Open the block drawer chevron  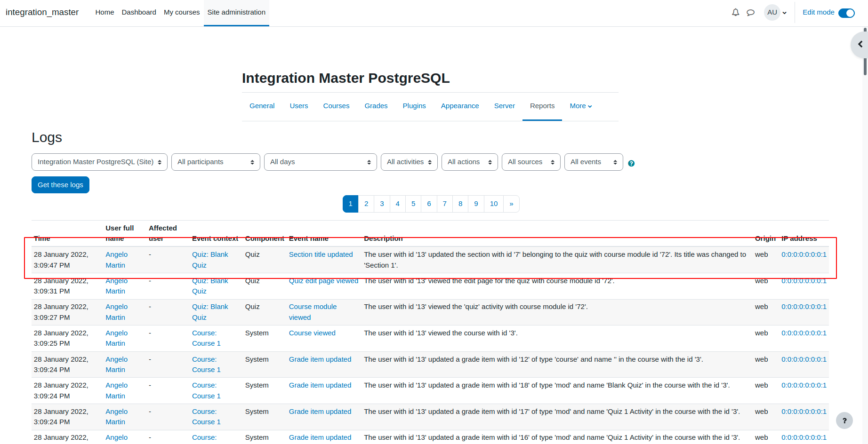860,44
